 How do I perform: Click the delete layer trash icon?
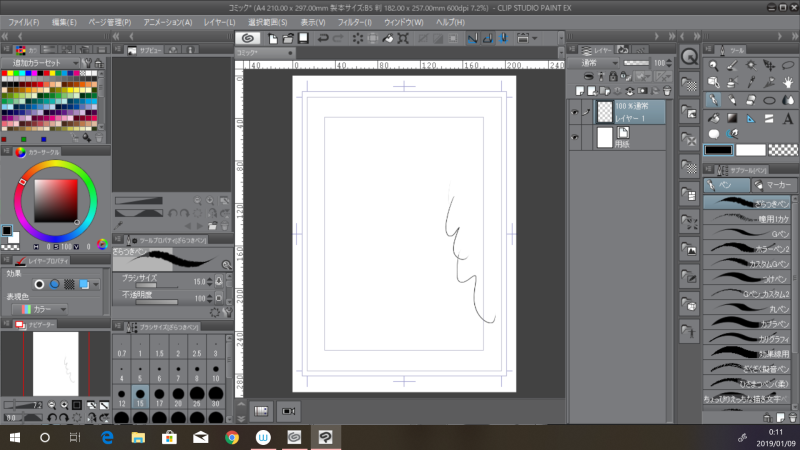click(667, 90)
